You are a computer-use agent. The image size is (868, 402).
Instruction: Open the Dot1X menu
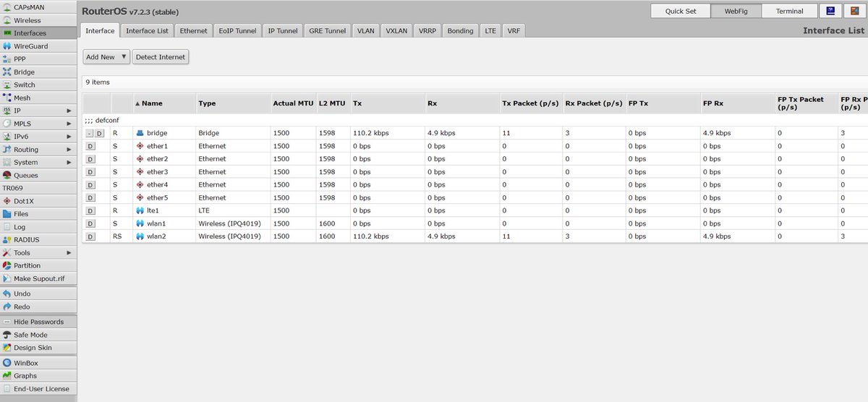pyautogui.click(x=38, y=201)
